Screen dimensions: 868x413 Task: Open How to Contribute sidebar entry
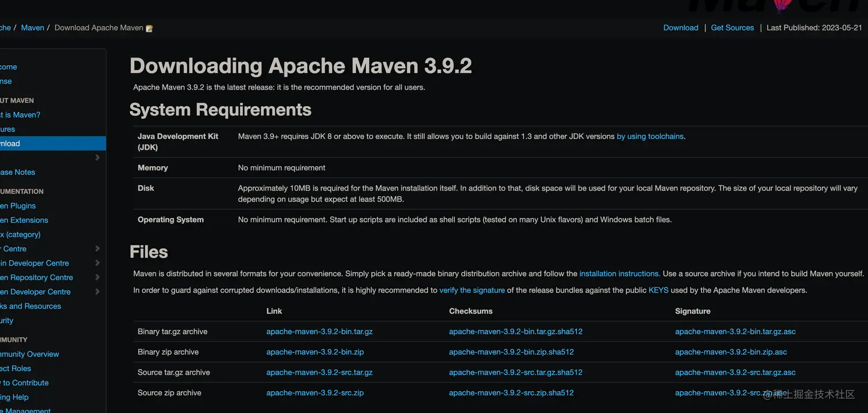click(24, 383)
